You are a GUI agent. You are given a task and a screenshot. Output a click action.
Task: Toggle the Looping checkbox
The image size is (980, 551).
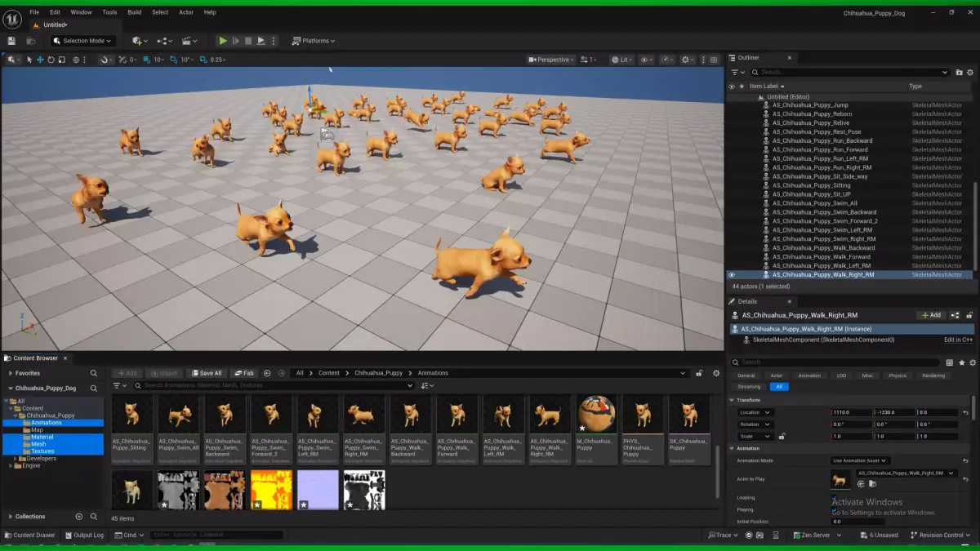click(x=835, y=499)
